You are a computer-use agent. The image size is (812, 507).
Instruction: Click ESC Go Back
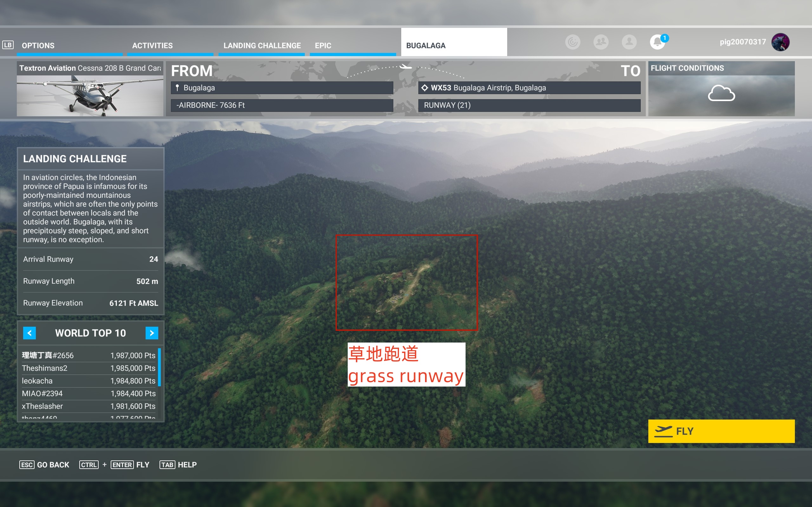coord(44,465)
